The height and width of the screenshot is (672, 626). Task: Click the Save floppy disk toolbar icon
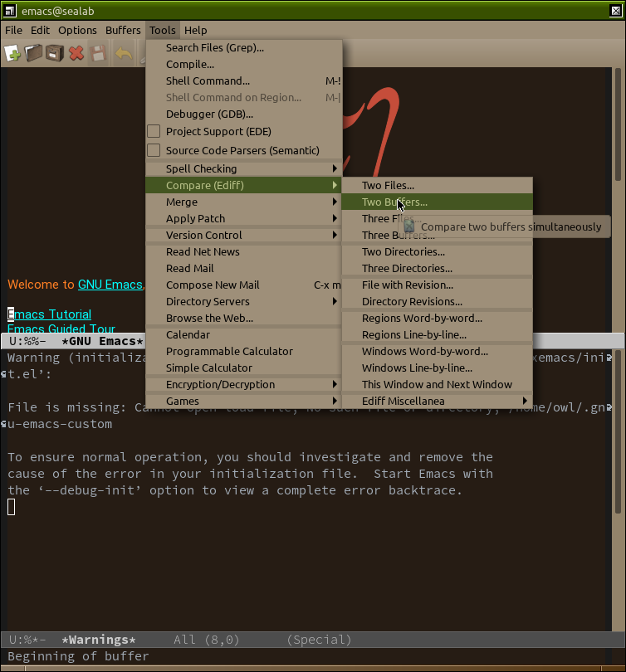(x=98, y=54)
